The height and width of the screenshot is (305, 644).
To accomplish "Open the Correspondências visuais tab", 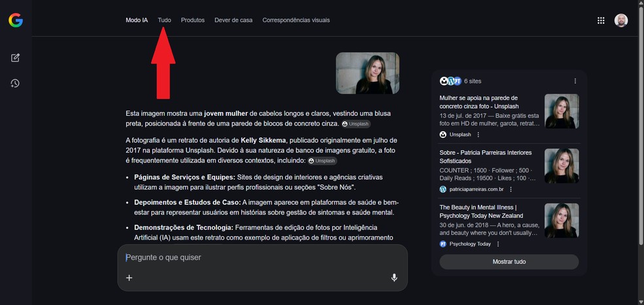I will [x=296, y=20].
